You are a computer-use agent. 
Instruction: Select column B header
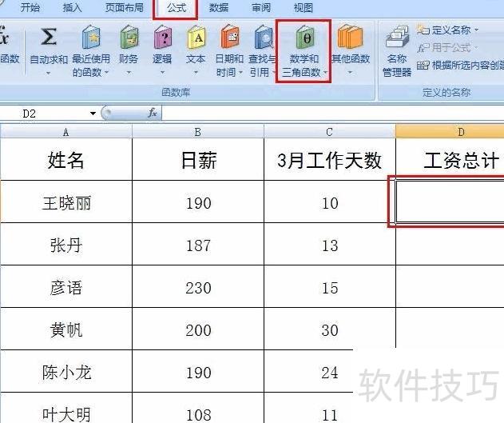[x=197, y=132]
